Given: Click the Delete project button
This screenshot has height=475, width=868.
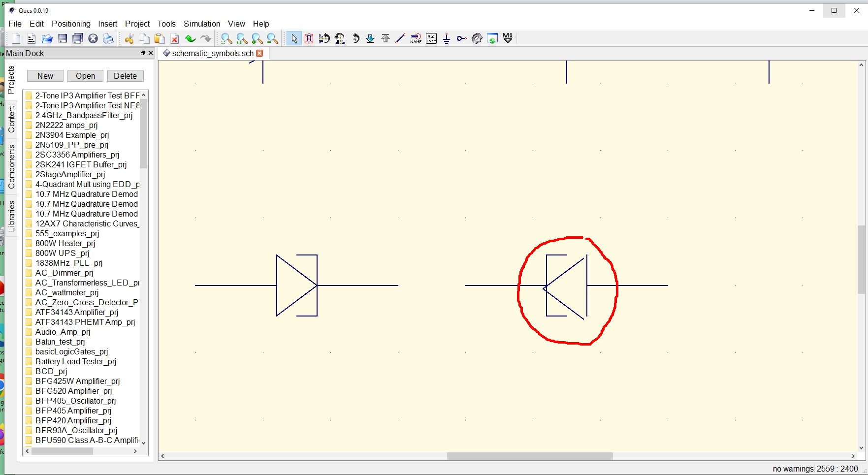Looking at the screenshot, I should coord(125,76).
